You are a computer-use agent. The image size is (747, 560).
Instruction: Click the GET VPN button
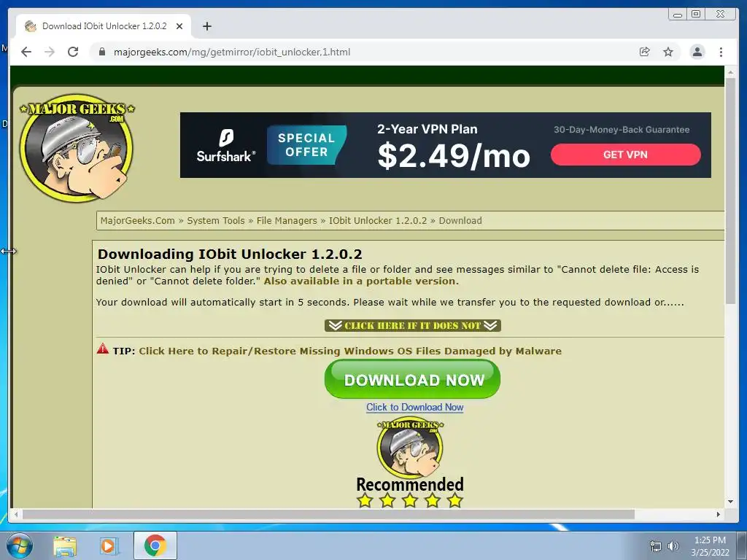coord(625,155)
